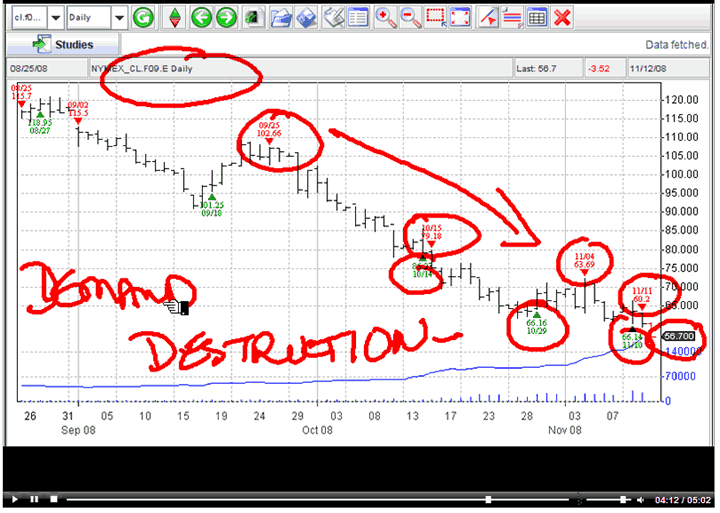Viewport: 720px width, 513px height.
Task: Click the Oct 08 month axis label
Action: pos(317,430)
